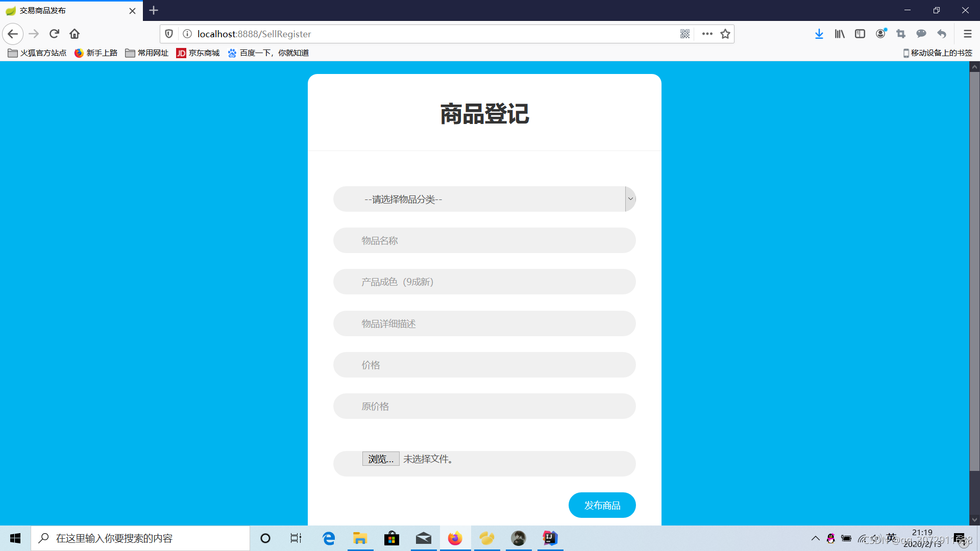The image size is (980, 551).
Task: Click the 浏览... file browse button
Action: 381,459
